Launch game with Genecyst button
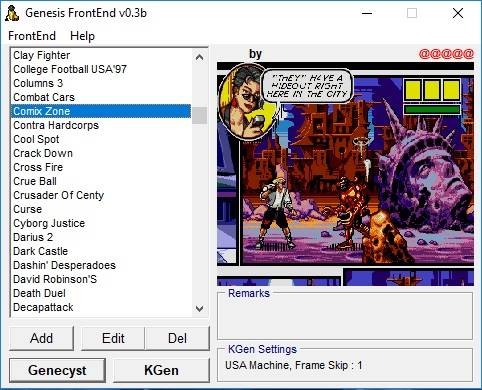This screenshot has width=482, height=390. click(57, 370)
